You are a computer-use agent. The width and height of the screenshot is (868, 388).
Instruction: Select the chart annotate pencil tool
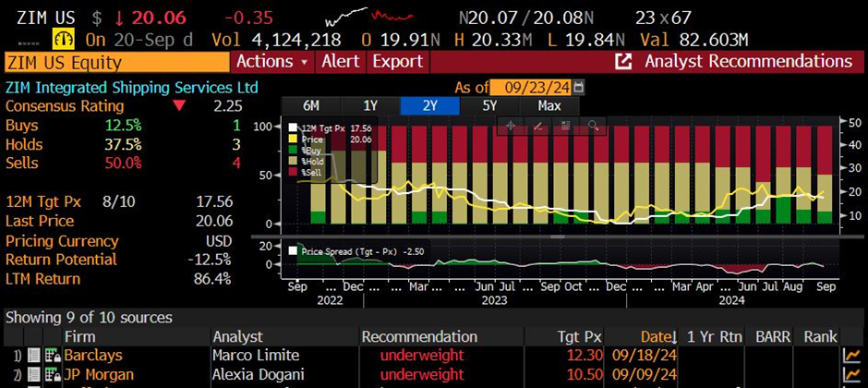(537, 125)
